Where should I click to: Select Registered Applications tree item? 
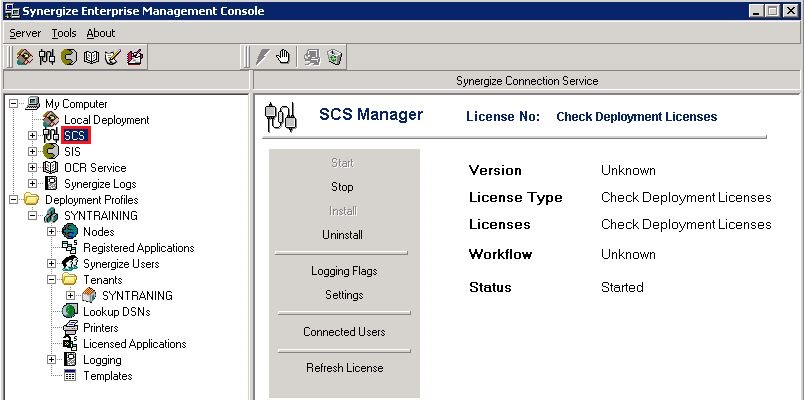(138, 248)
